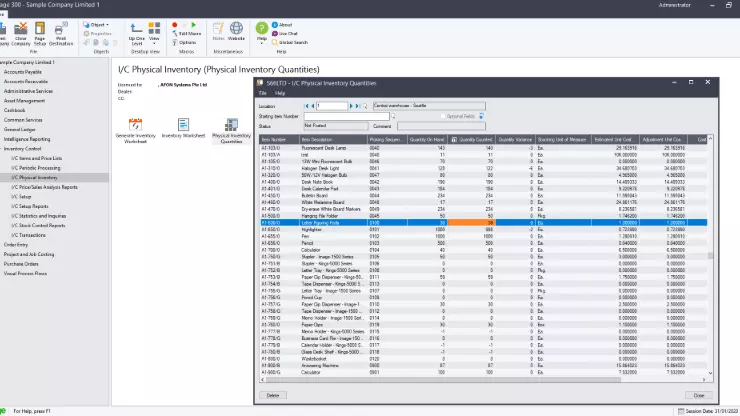
Task: Select Common Services in the sidebar
Action: tap(23, 120)
